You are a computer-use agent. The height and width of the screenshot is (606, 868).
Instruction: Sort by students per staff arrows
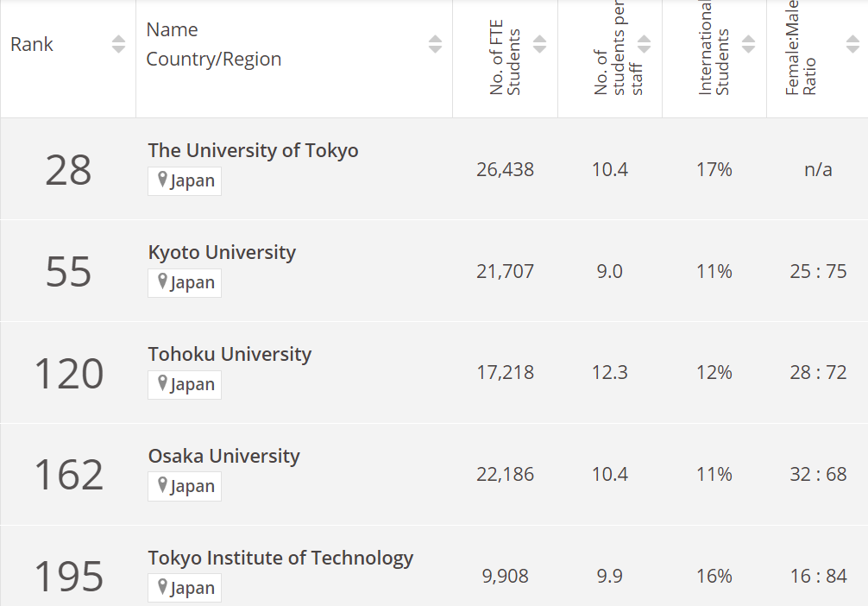pyautogui.click(x=644, y=44)
